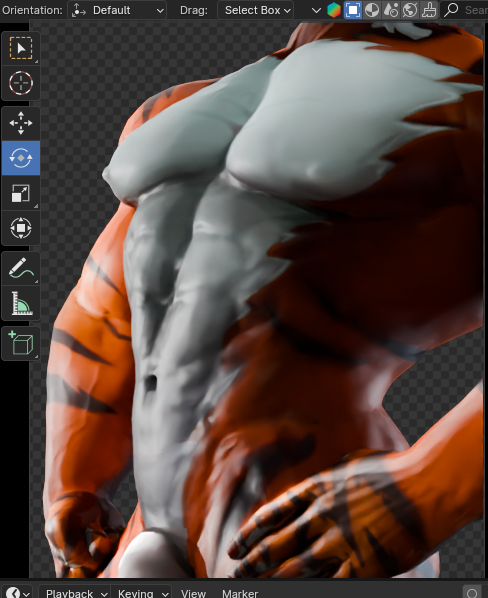Toggle the highlighted framed-square filter button
Image resolution: width=488 pixels, height=598 pixels.
coord(353,10)
